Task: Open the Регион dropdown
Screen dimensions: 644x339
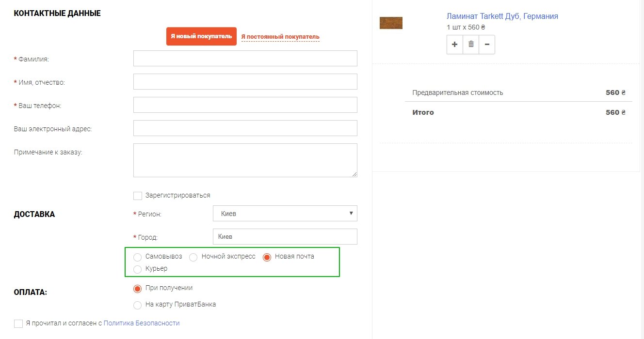Action: (285, 214)
